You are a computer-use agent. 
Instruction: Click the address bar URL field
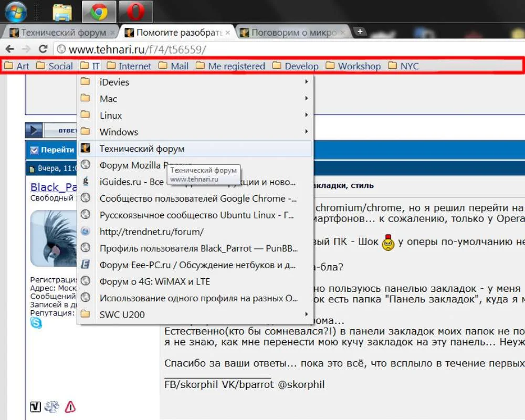tap(289, 49)
